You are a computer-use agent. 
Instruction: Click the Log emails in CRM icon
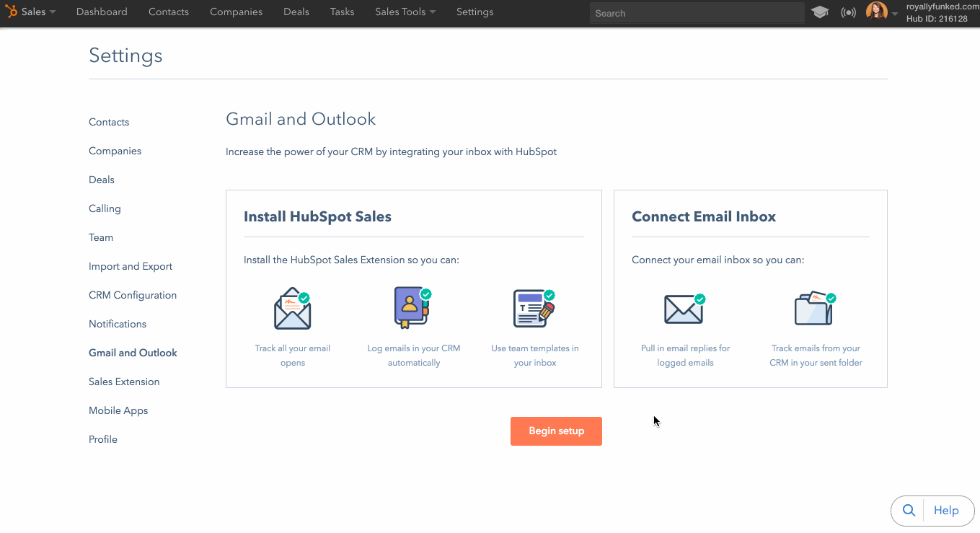pos(412,308)
